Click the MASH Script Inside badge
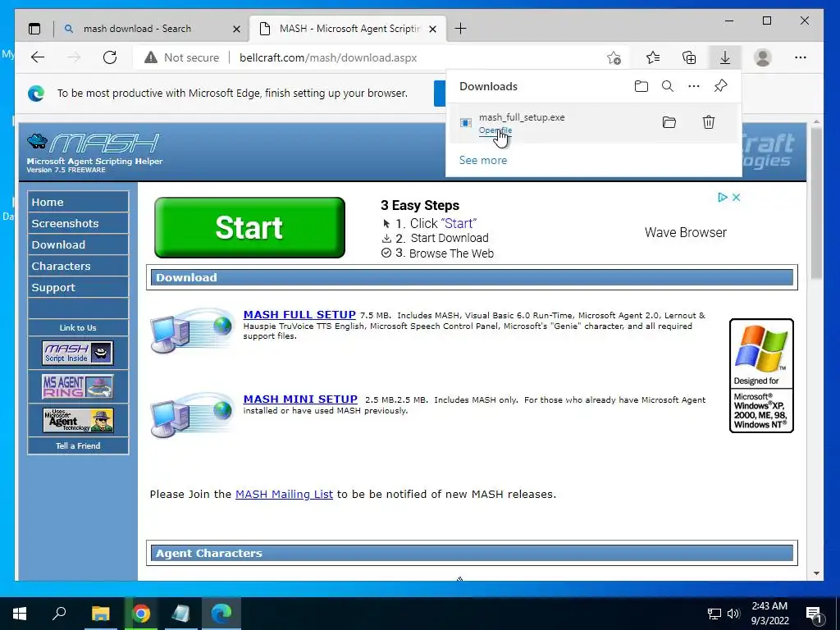This screenshot has height=630, width=840. click(78, 353)
